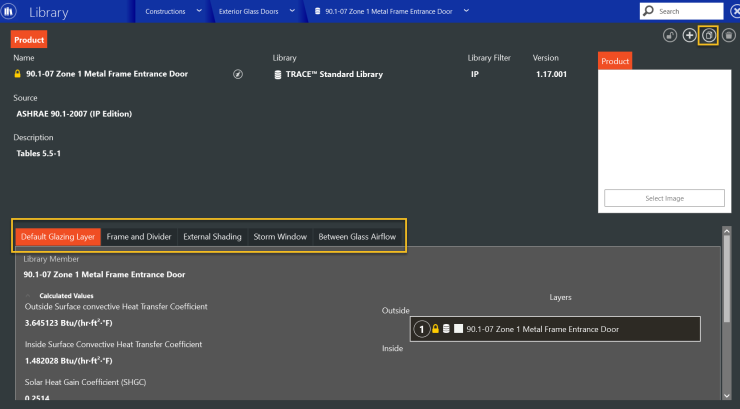This screenshot has width=740, height=409.
Task: Select the 90.1-07 Zone 1 layer row
Action: tap(555, 329)
